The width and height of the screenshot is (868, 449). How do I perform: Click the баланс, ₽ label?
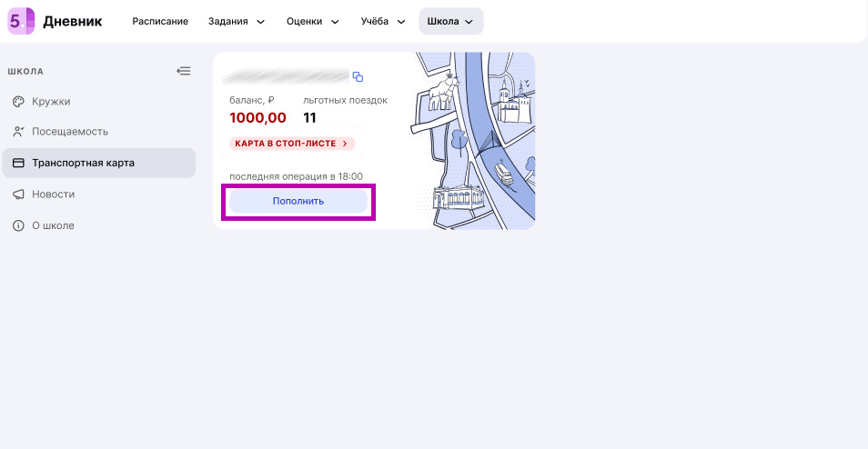252,101
